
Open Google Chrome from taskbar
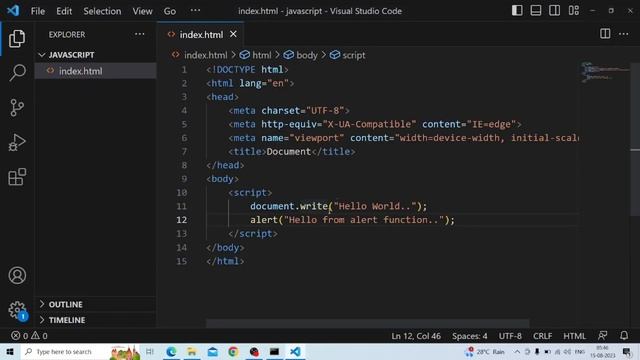pyautogui.click(x=233, y=352)
